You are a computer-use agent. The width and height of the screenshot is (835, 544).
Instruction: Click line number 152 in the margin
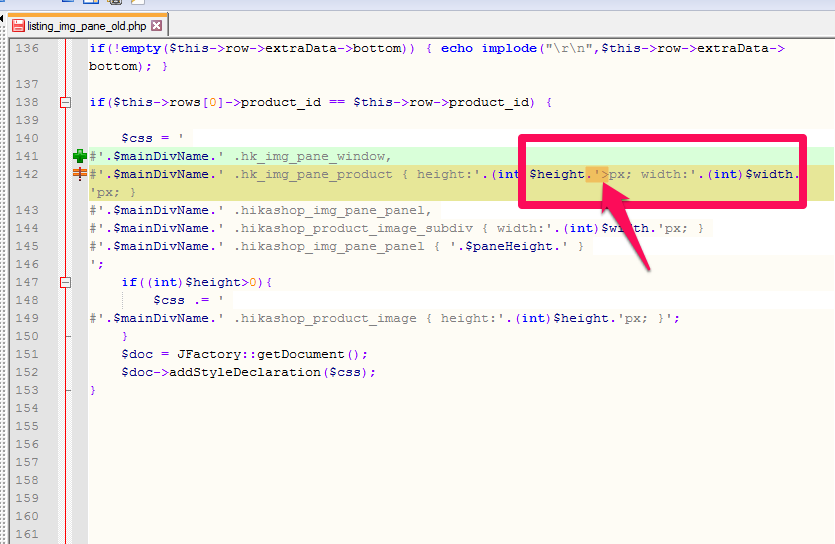click(x=27, y=372)
